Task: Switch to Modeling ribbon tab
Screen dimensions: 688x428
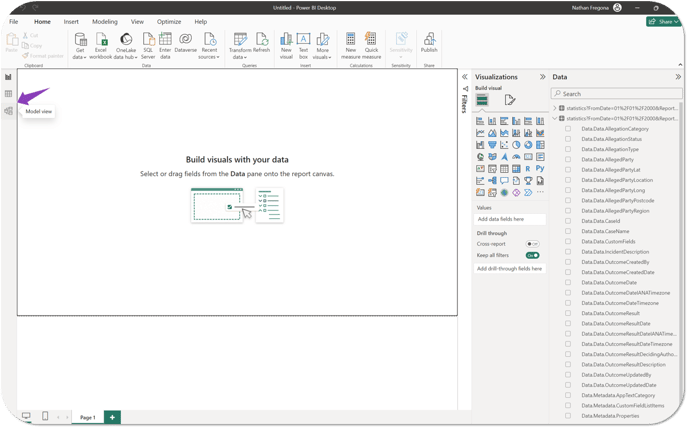Action: pyautogui.click(x=105, y=22)
